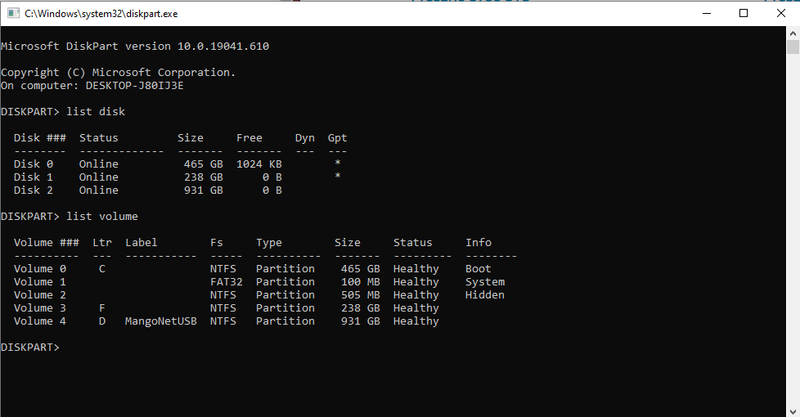Close the diskpart.exe window

pos(781,13)
